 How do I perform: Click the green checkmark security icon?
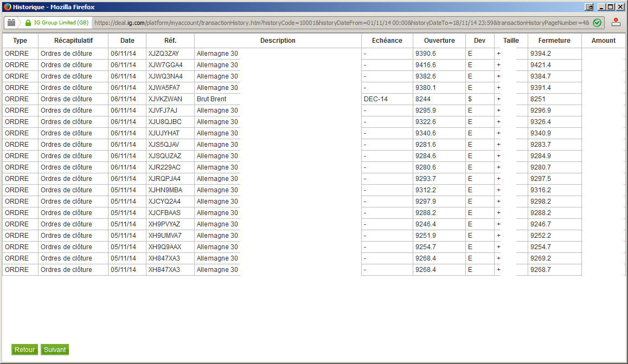pos(597,23)
